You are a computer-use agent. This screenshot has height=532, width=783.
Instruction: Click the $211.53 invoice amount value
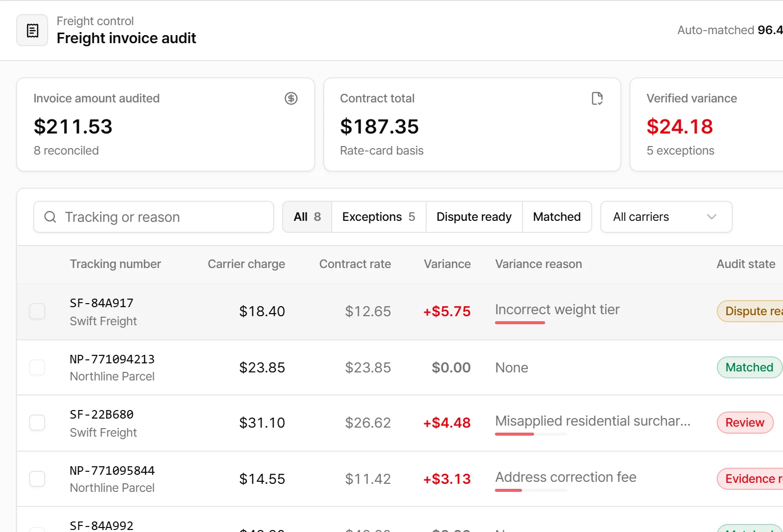73,126
